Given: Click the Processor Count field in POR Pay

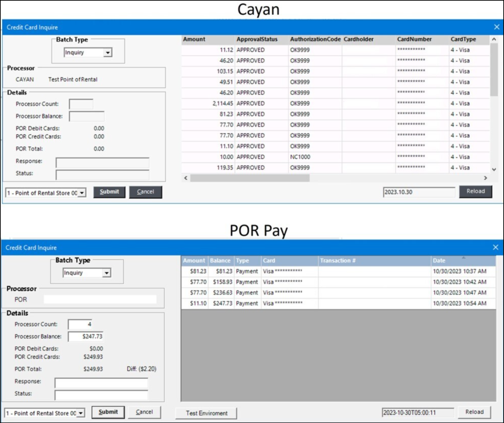Looking at the screenshot, I should point(80,324).
